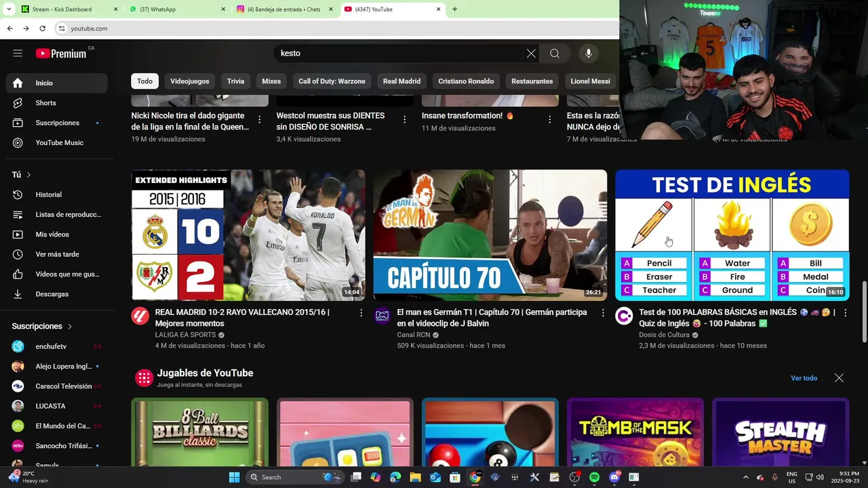Open the 8 Ball Billiards classic game card
The image size is (868, 488).
200,432
